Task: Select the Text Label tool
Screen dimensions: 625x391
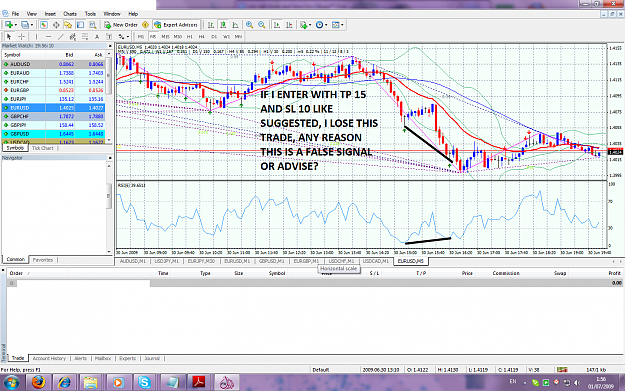Action: point(108,37)
